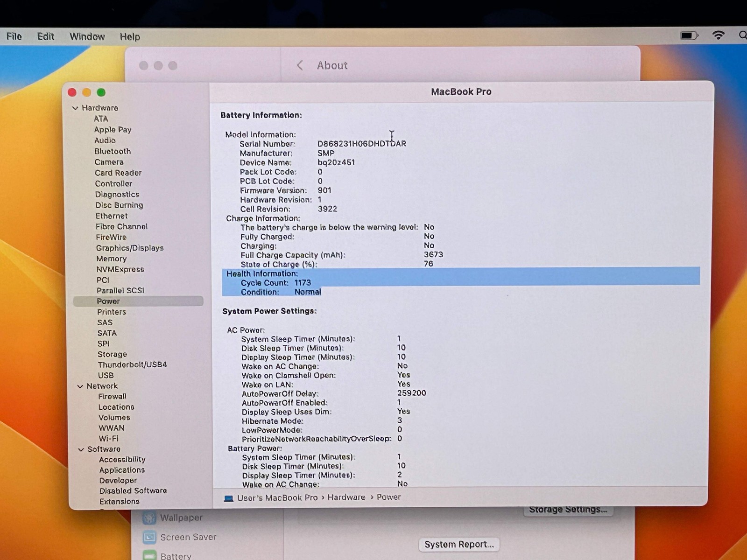Click User's MacBook Pro in path bar
The width and height of the screenshot is (747, 560).
pyautogui.click(x=277, y=498)
